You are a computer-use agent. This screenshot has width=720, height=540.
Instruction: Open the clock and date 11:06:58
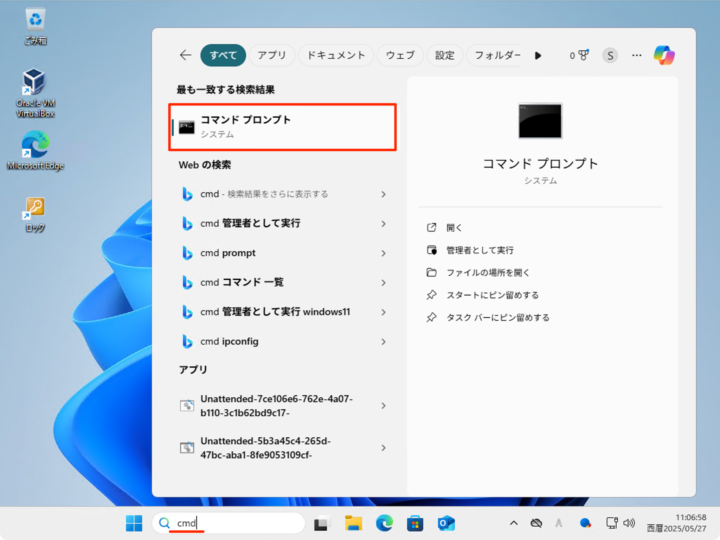click(676, 523)
